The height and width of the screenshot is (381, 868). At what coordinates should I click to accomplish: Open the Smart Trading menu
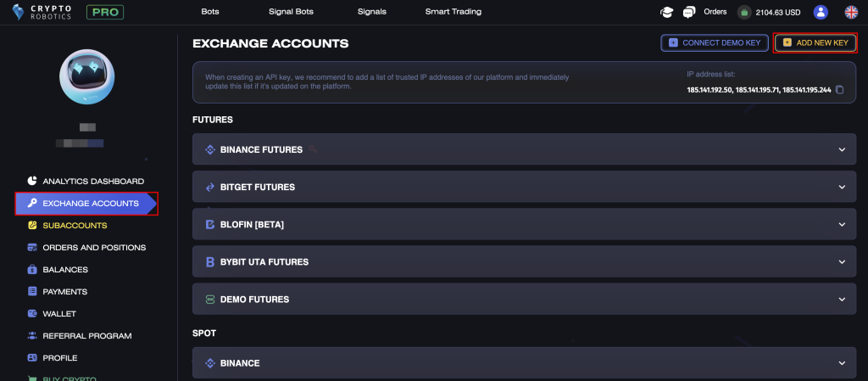[x=453, y=12]
